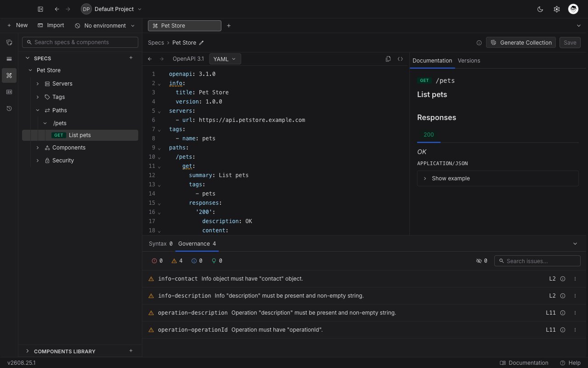Image resolution: width=588 pixels, height=368 pixels.
Task: Open Help in the status bar
Action: (571, 363)
